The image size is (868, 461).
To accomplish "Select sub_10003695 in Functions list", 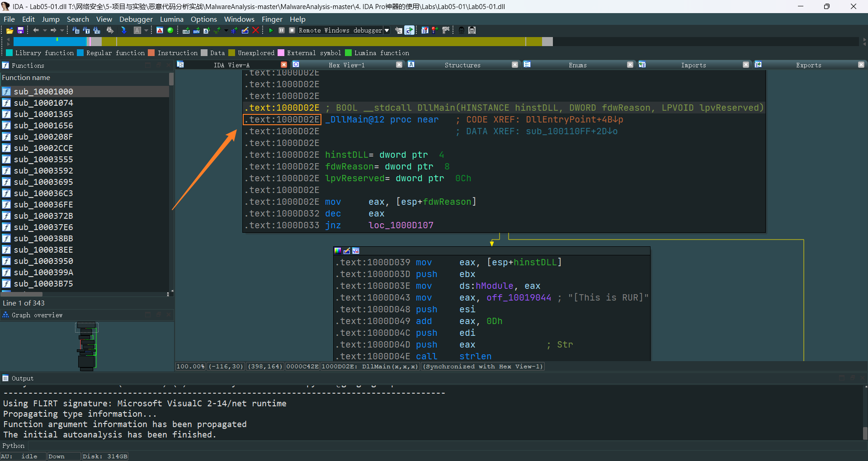I will [x=85, y=182].
